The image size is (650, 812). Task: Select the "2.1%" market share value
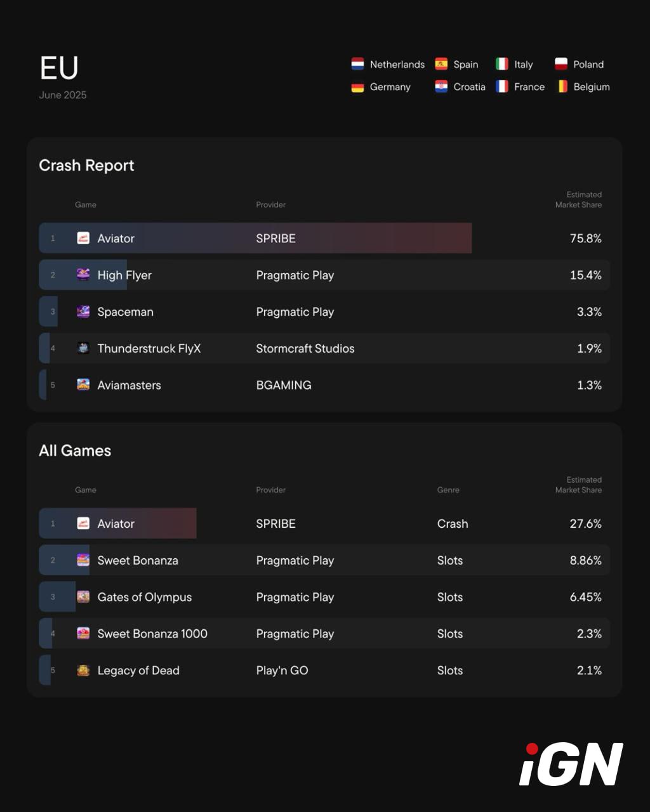coord(590,671)
